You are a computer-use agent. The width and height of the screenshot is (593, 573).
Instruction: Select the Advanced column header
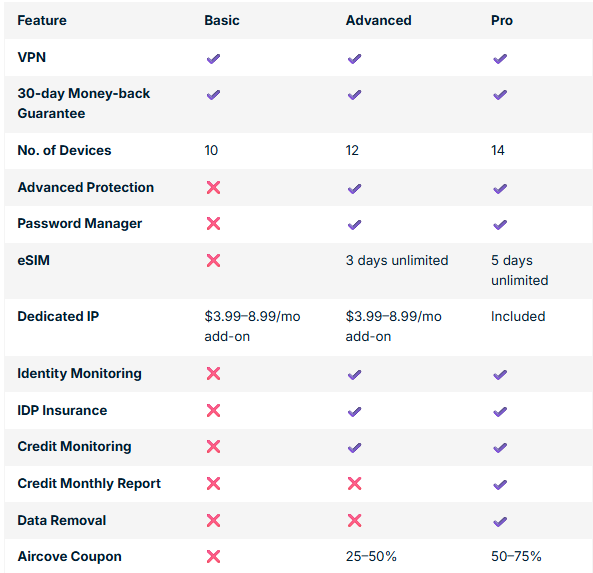[379, 20]
